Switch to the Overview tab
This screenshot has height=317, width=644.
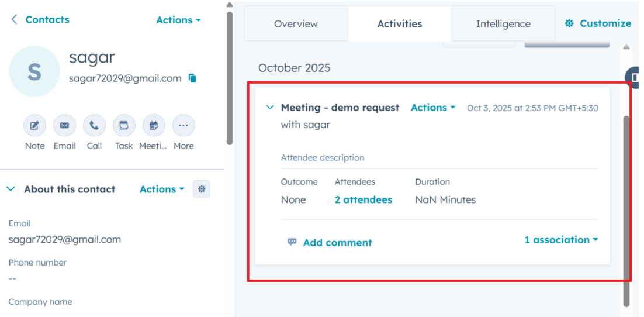coord(296,24)
